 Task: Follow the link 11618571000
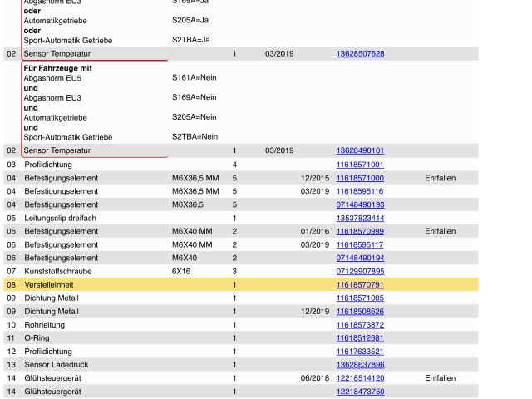click(x=360, y=178)
